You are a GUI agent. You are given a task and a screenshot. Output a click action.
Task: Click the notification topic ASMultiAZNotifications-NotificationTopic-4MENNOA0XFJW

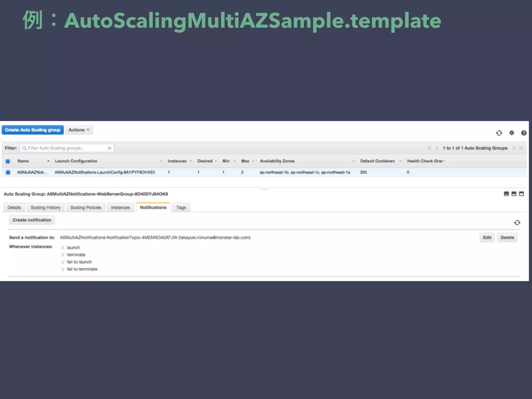click(x=119, y=237)
